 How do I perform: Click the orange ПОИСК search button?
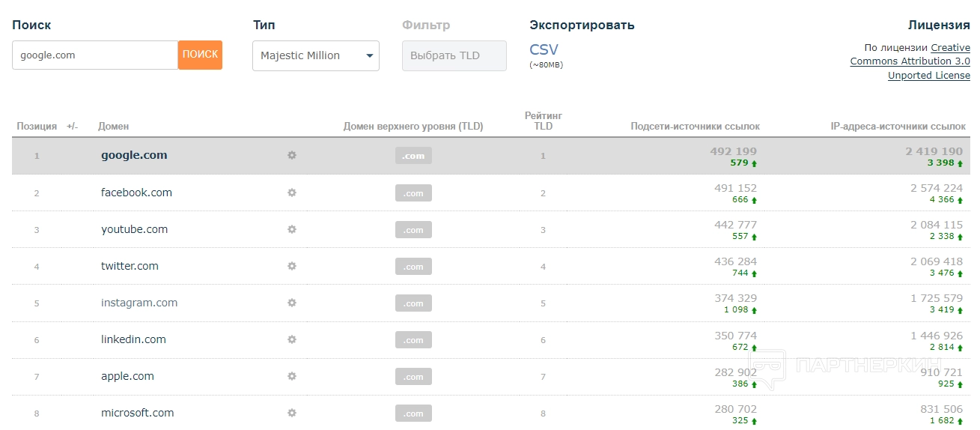[200, 55]
